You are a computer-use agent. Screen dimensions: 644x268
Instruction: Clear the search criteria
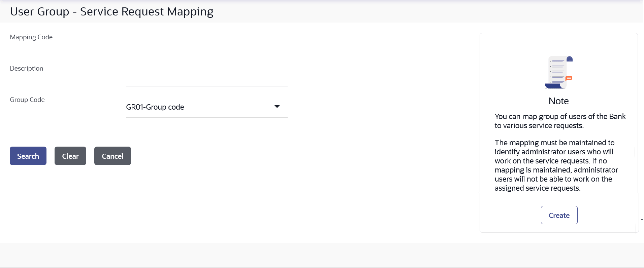(x=70, y=156)
